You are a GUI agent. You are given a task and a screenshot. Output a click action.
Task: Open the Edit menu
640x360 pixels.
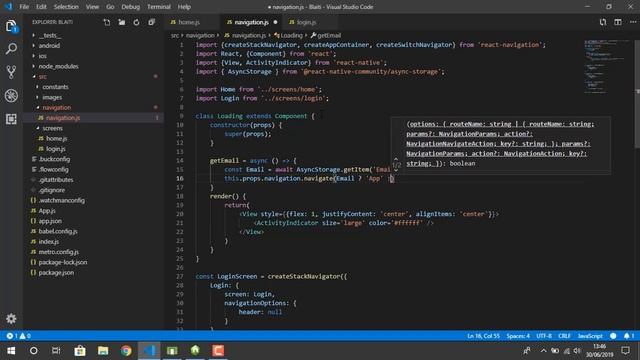(x=41, y=7)
